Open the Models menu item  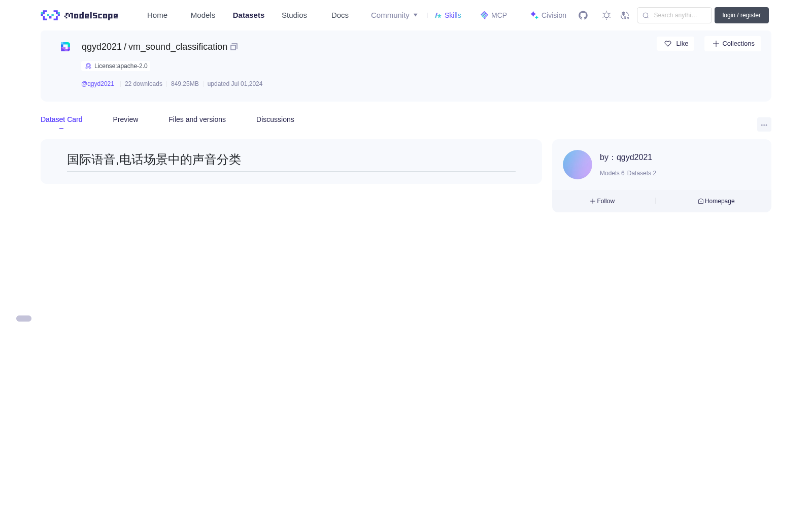203,15
